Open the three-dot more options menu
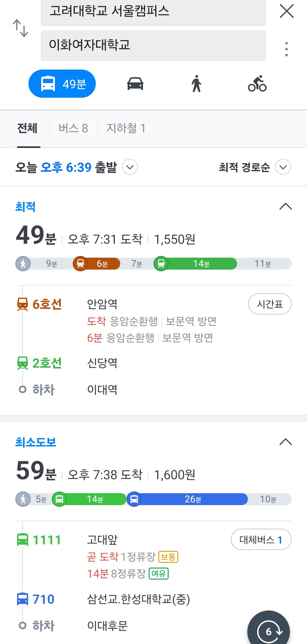The width and height of the screenshot is (307, 644). (x=287, y=49)
